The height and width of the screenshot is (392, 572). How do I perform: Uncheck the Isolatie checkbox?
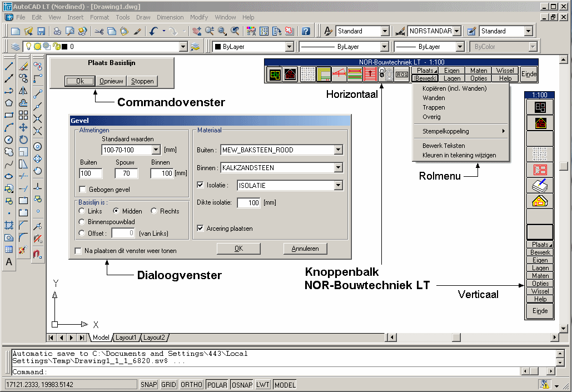click(x=200, y=185)
